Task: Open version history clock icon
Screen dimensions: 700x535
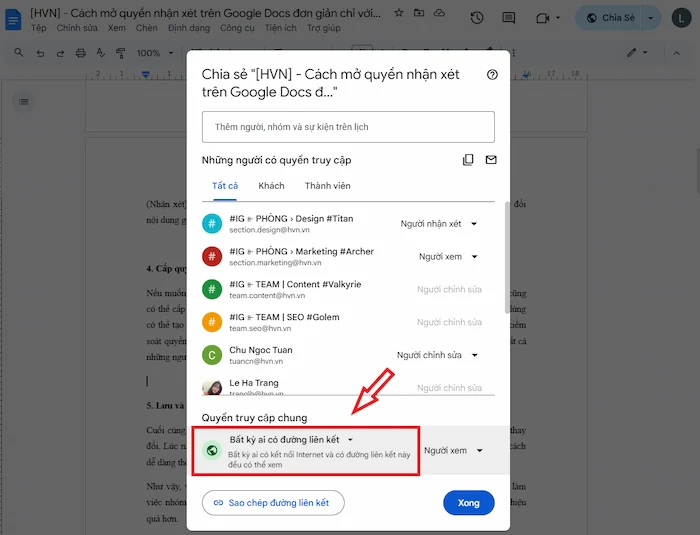Action: (x=477, y=18)
